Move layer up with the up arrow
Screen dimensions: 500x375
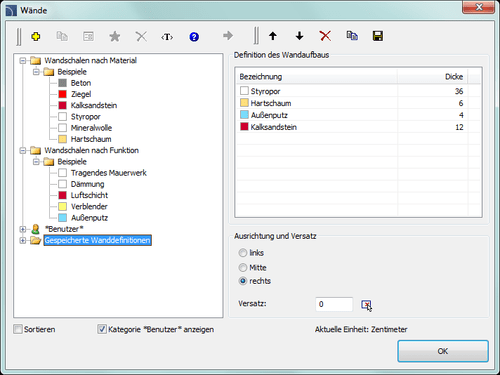273,36
